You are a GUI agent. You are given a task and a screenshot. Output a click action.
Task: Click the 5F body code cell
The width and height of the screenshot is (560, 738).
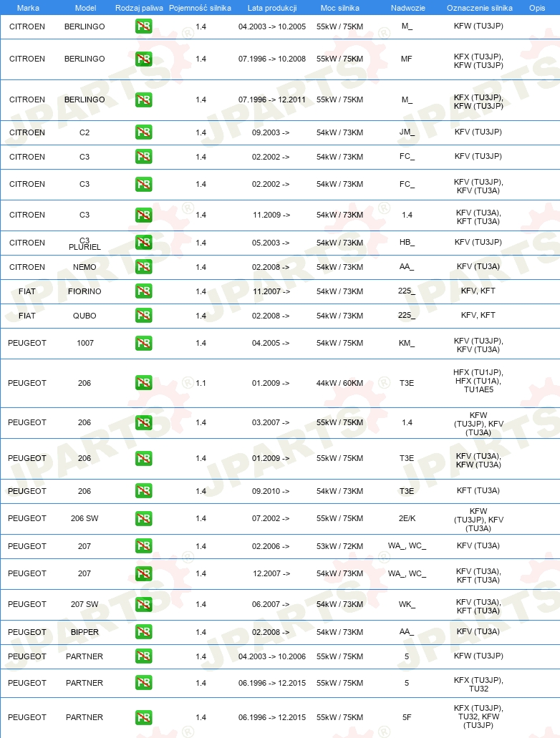click(407, 717)
